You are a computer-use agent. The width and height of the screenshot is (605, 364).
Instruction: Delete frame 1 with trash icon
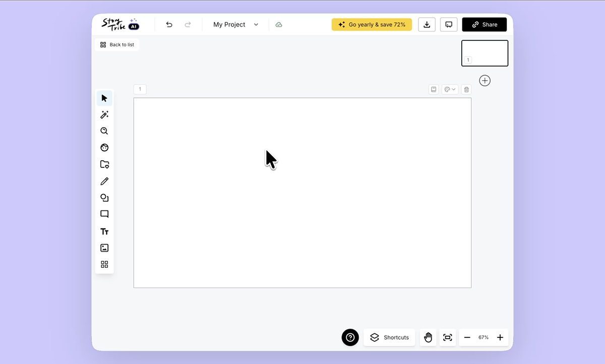click(x=466, y=89)
